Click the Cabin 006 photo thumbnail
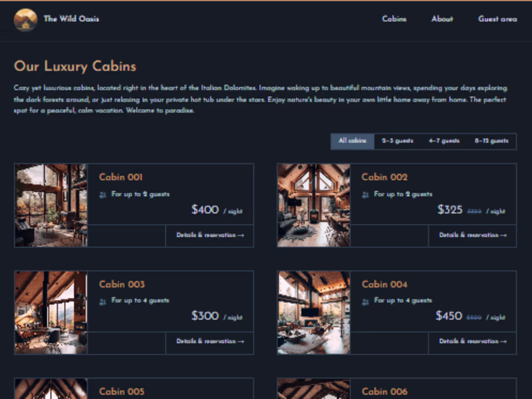 click(x=313, y=388)
